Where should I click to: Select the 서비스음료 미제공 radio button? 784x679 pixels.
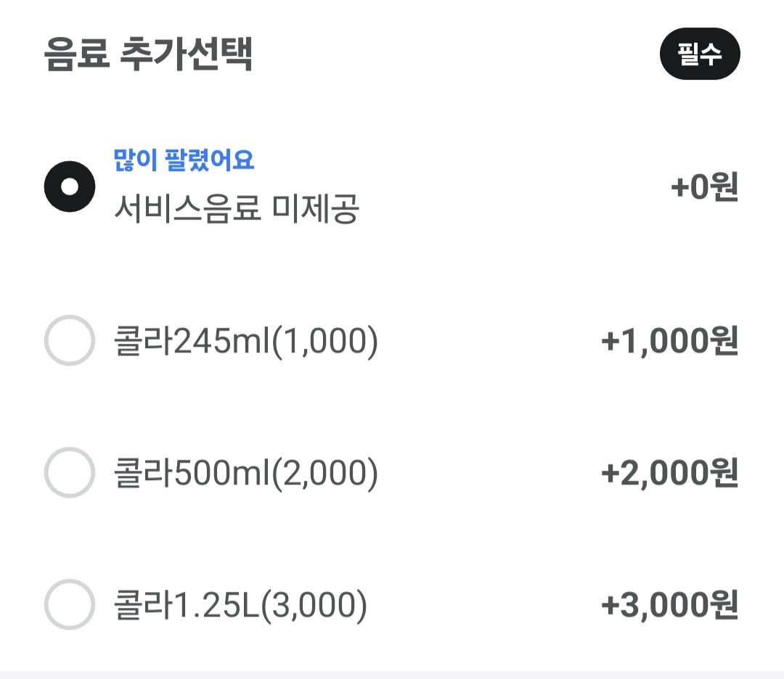click(70, 187)
